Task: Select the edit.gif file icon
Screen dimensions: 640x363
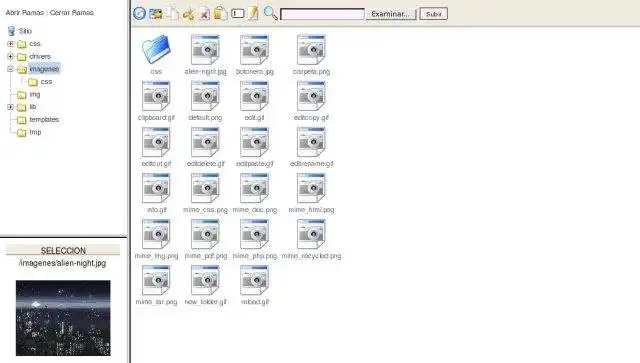Action: click(x=254, y=96)
